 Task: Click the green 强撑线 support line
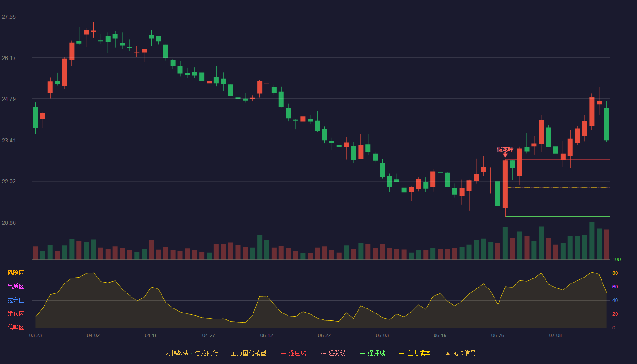point(557,216)
